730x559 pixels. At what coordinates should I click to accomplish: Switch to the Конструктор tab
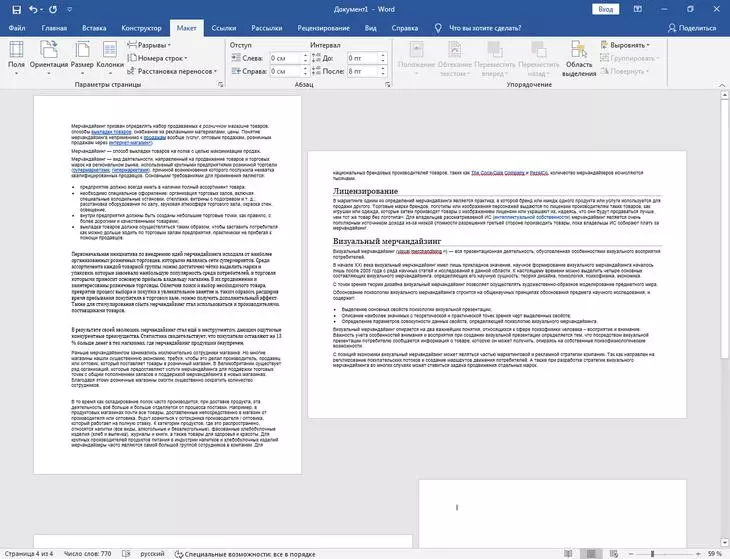(141, 28)
